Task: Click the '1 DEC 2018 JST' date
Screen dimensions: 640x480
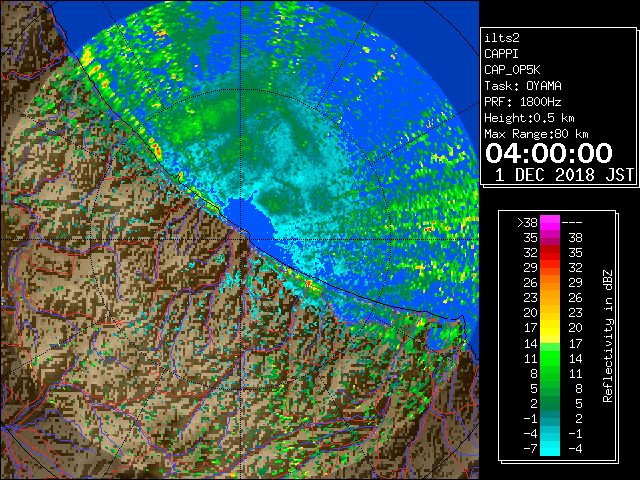Action: point(564,175)
